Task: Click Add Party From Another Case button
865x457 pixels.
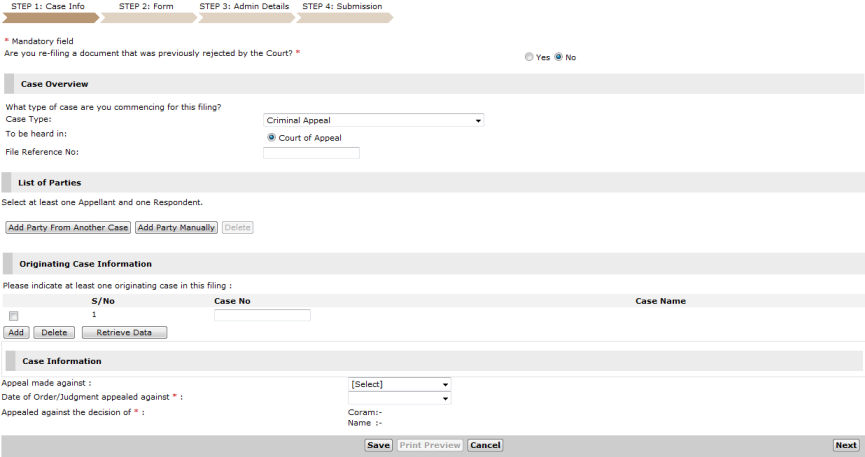Action: (x=68, y=228)
